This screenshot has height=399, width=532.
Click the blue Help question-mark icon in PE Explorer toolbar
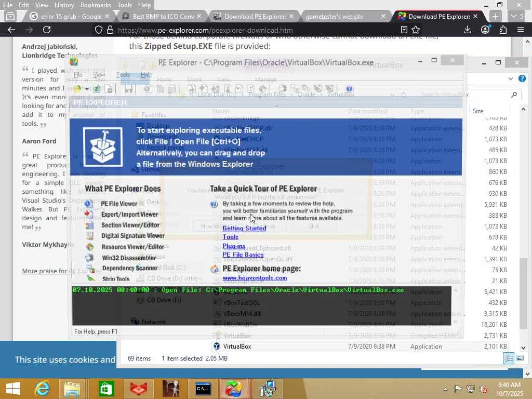click(349, 89)
